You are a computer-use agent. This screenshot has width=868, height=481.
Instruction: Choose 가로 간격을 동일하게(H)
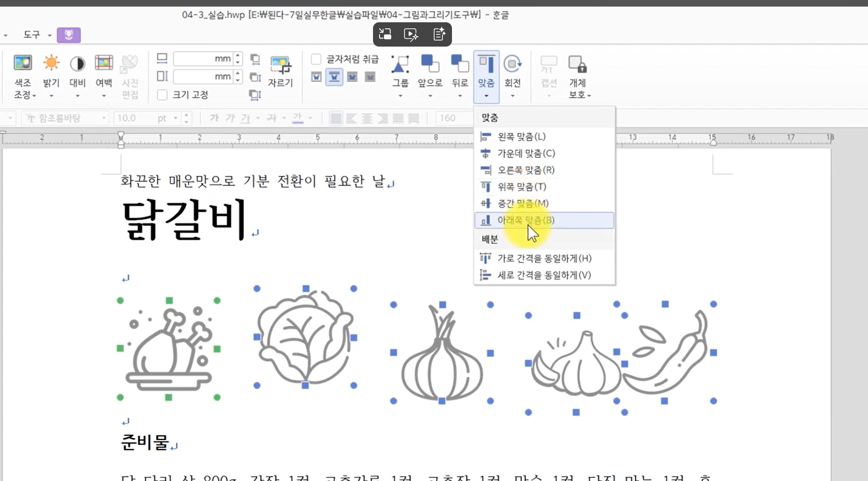pyautogui.click(x=544, y=258)
